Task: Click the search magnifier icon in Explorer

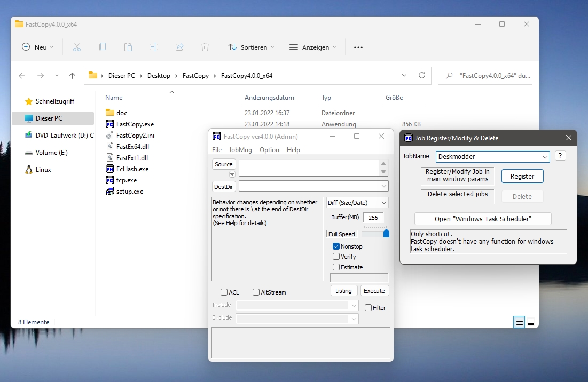Action: [449, 76]
